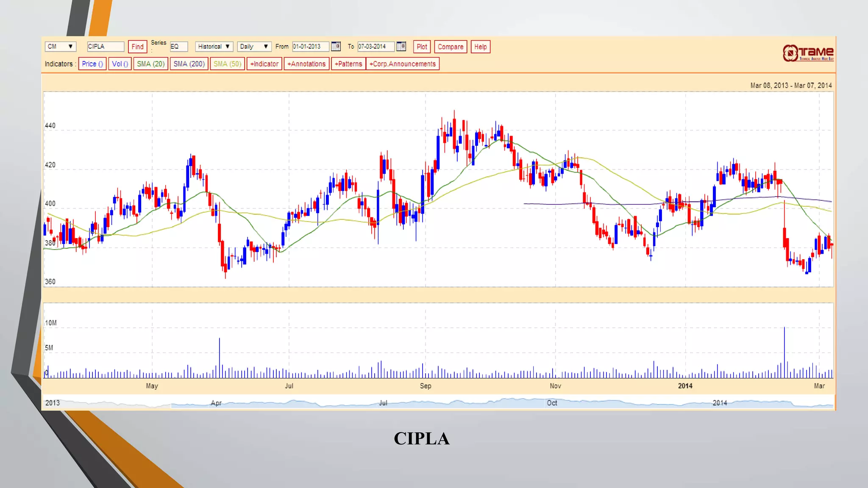Open the Help button
Viewport: 868px width, 488px height.
[480, 47]
